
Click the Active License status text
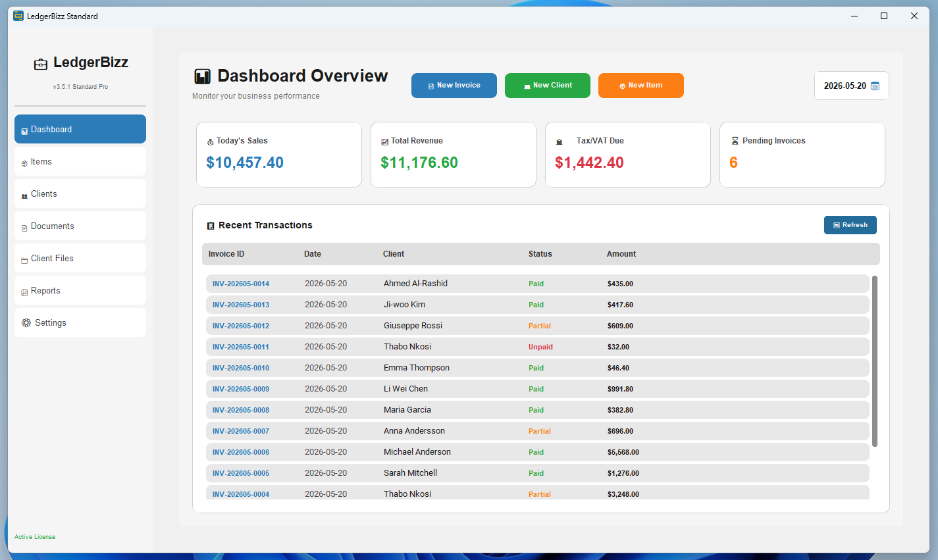35,537
